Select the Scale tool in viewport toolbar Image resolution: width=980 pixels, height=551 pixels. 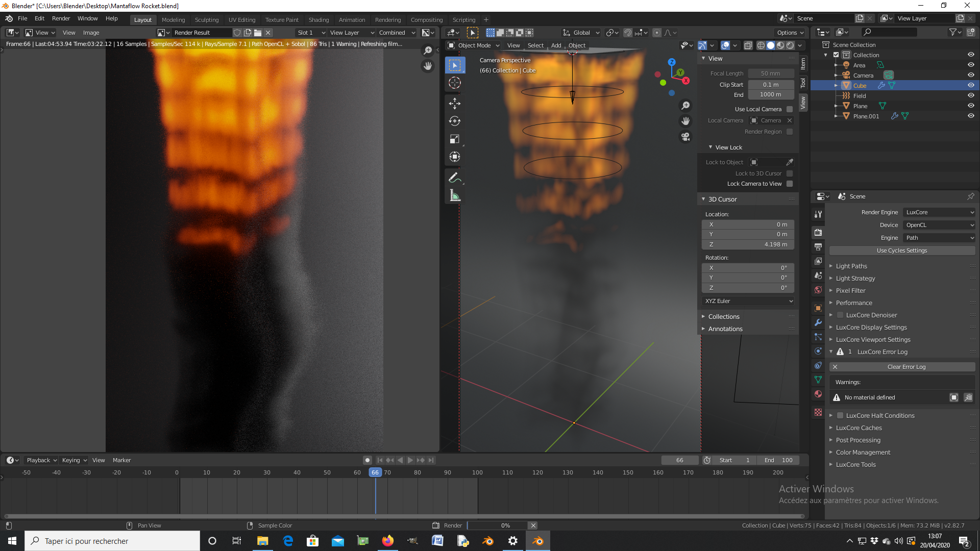tap(454, 139)
